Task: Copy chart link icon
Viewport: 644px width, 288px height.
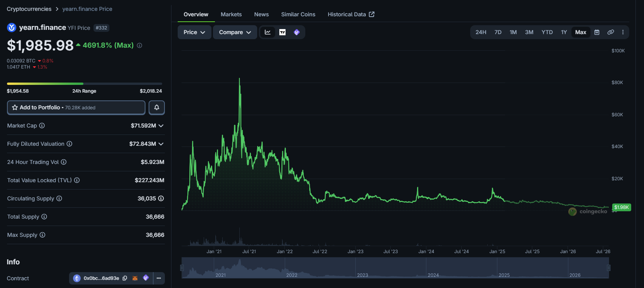Action: point(611,32)
